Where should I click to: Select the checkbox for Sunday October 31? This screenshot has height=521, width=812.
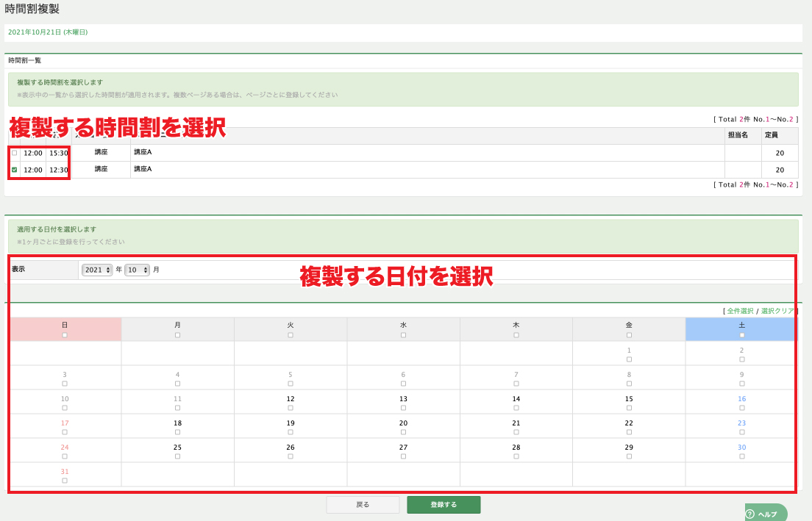click(x=65, y=481)
